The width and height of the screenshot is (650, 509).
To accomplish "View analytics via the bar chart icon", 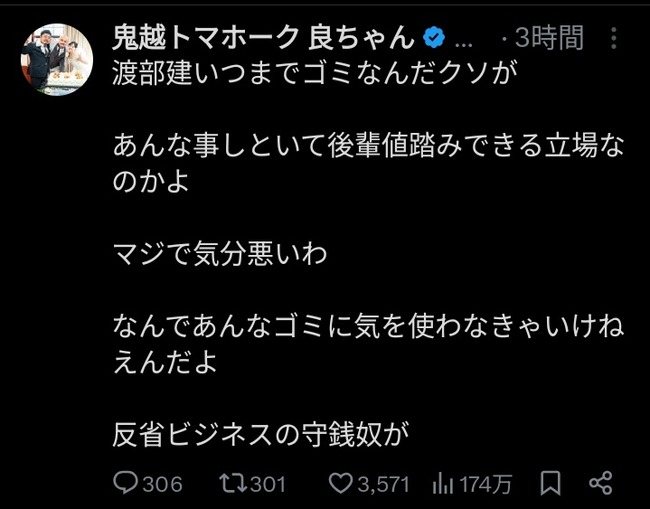I will pos(443,484).
